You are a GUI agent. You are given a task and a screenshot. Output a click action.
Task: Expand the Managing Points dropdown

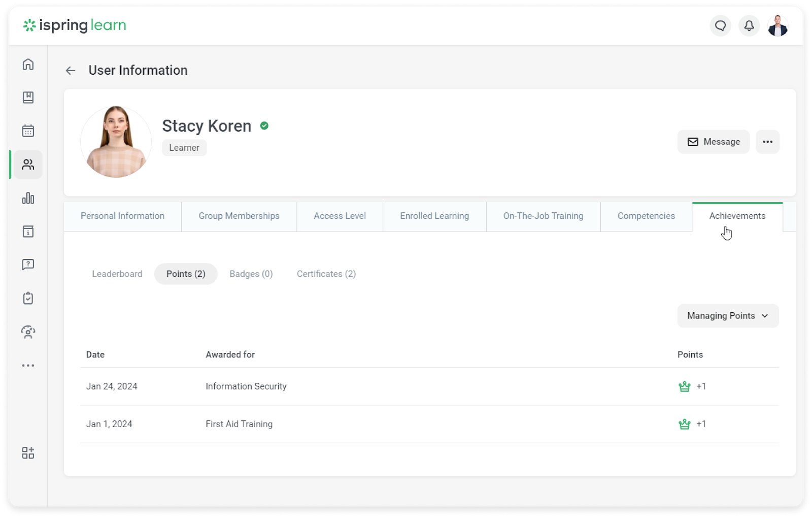coord(727,316)
